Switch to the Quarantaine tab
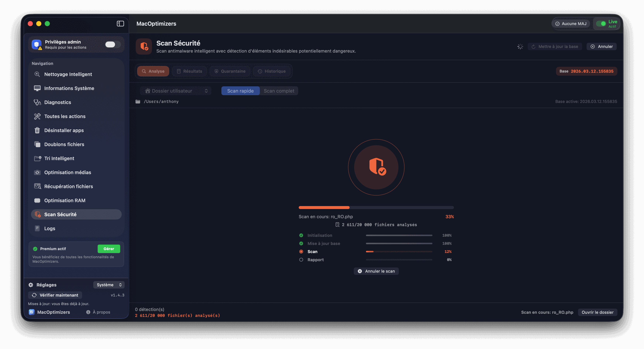The image size is (644, 349). tap(230, 71)
